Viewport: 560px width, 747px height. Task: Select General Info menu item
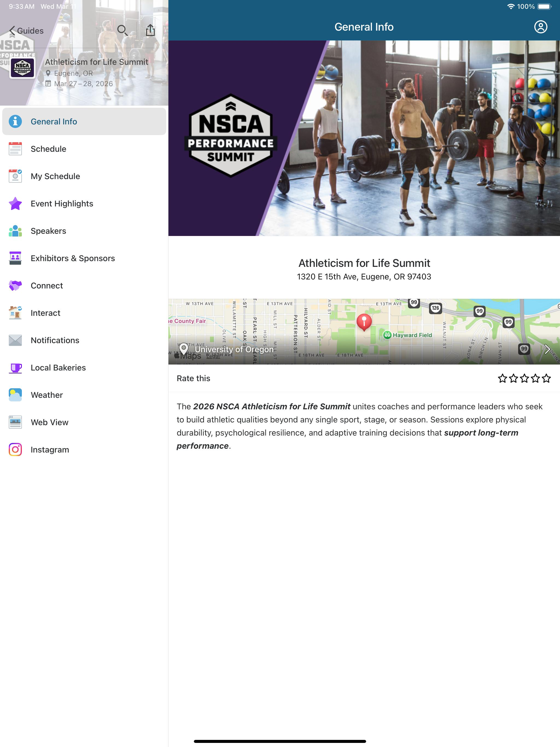coord(84,122)
